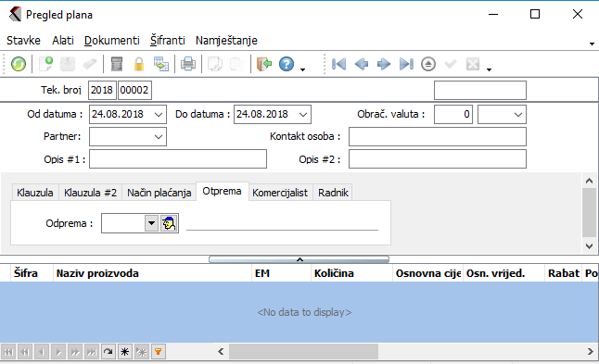Click the table export arrow icon
The image size is (599, 364).
click(x=161, y=64)
